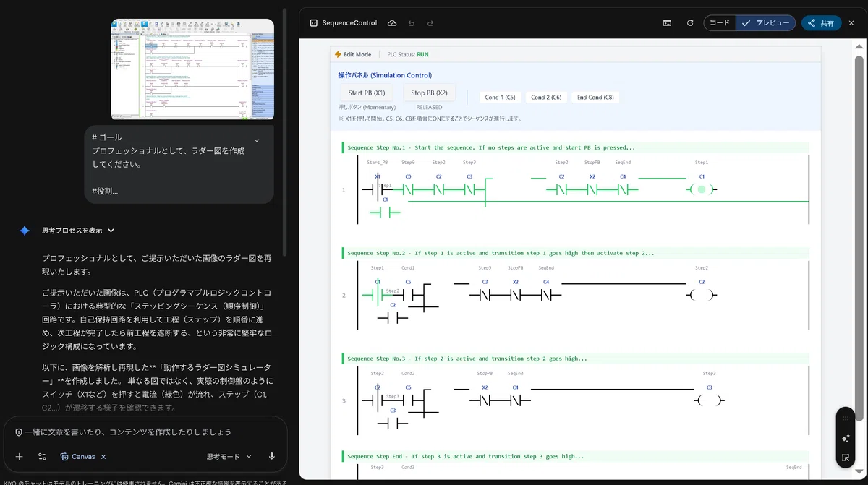Viewport: 868px width, 485px height.
Task: Click the sparkle icon in floating toolbar
Action: point(846,438)
